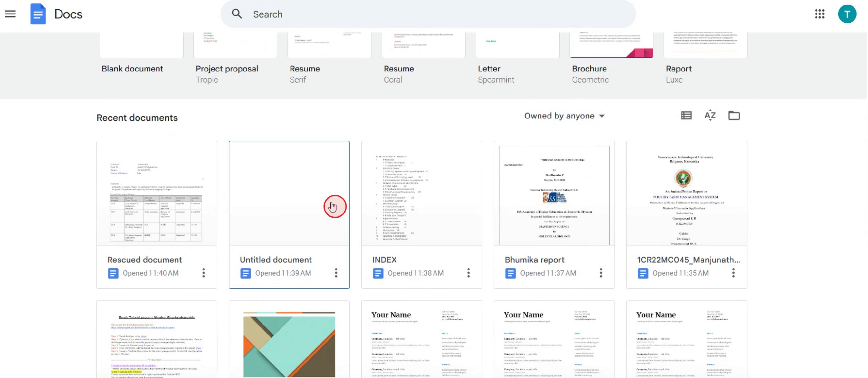
Task: Open more options for Bhumika report
Action: click(600, 272)
